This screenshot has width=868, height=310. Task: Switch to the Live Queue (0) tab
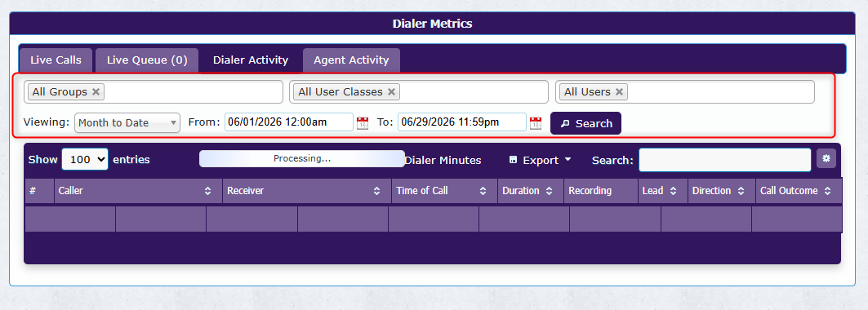click(147, 60)
